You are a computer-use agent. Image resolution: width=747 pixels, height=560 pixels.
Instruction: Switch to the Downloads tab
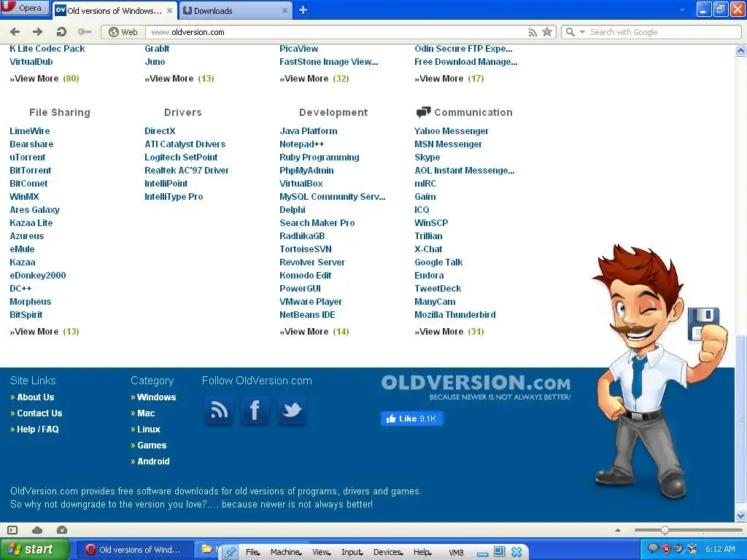pyautogui.click(x=235, y=10)
